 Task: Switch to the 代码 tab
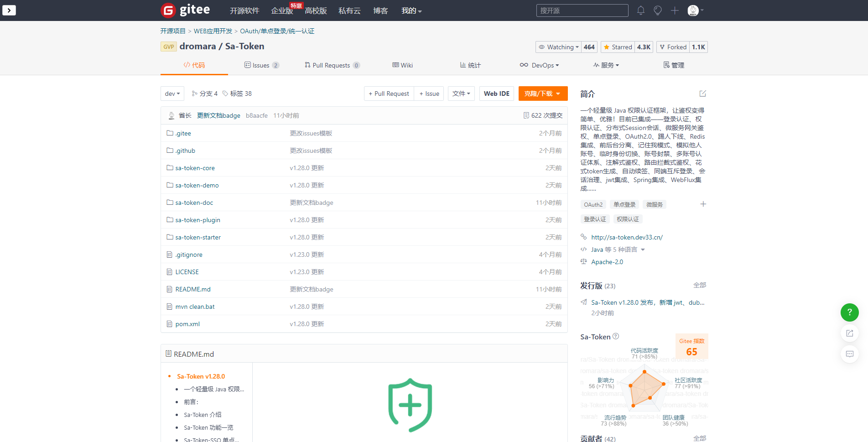tap(194, 65)
